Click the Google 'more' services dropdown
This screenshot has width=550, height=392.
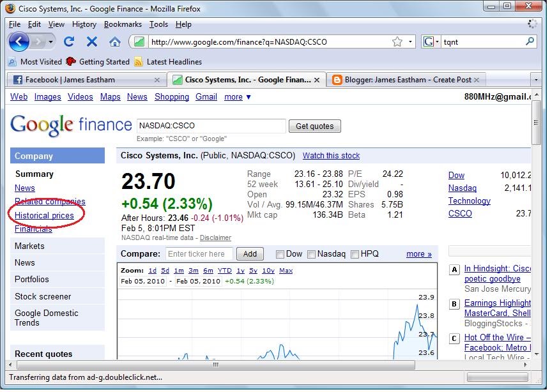238,97
